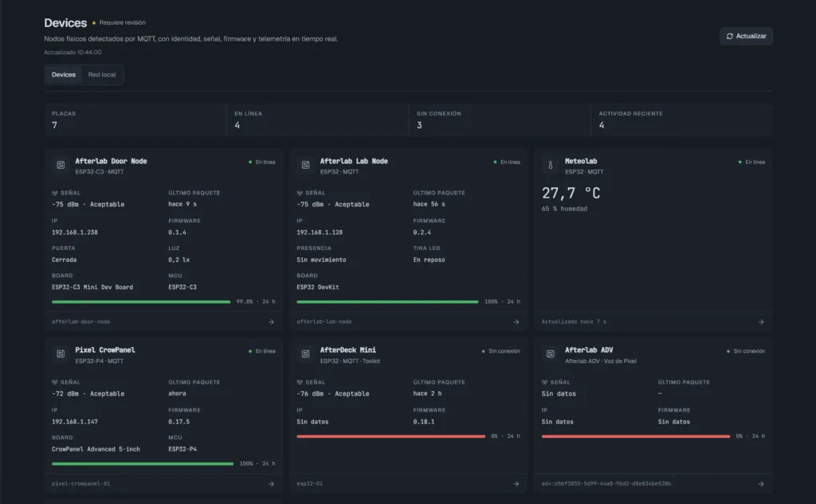Image resolution: width=816 pixels, height=504 pixels.
Task: Click the Pixel CrowPanel uptime bar
Action: tap(143, 463)
